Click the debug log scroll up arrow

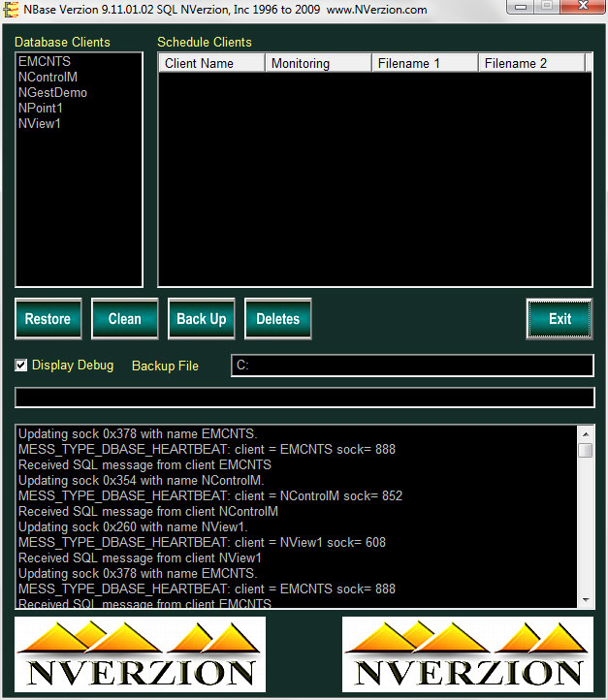pos(586,434)
